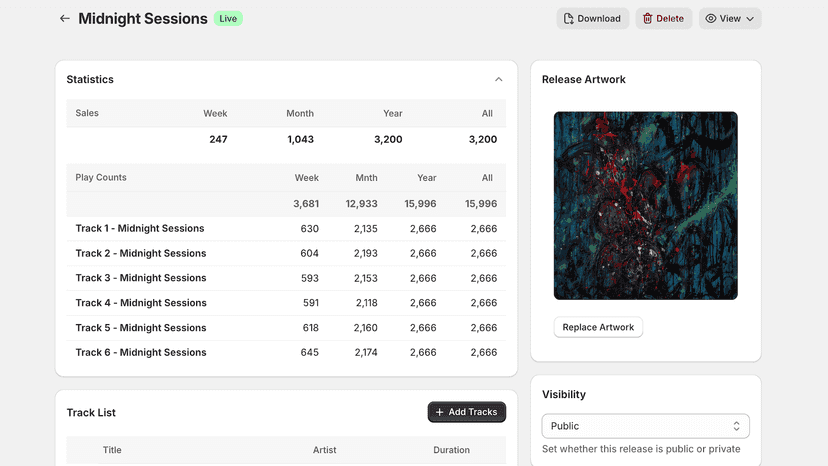Select Track 5 - Midnight Sessions row

click(286, 328)
